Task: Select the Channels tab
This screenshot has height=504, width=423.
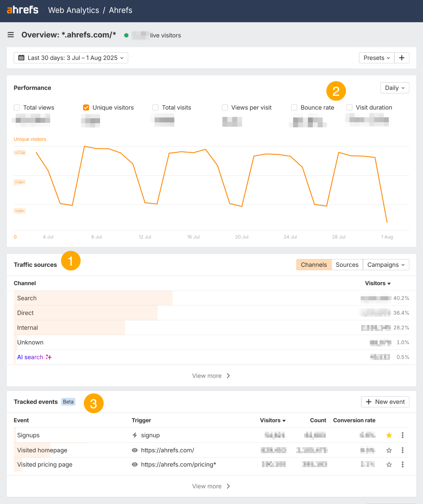Action: [x=314, y=265]
